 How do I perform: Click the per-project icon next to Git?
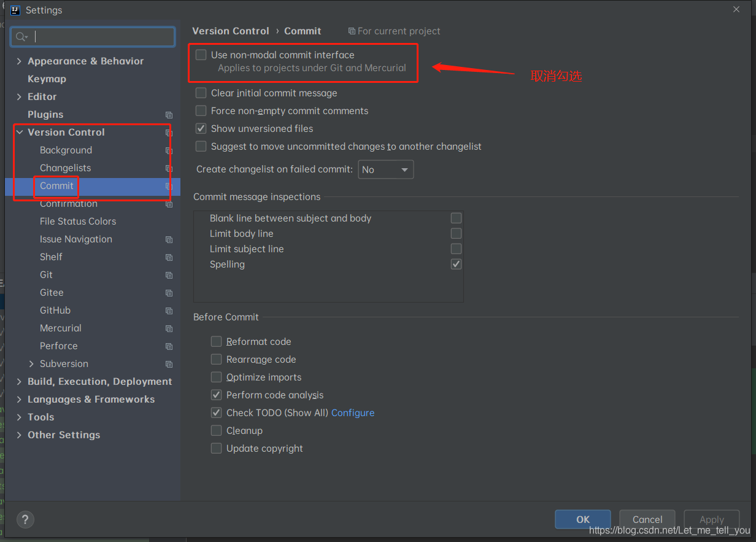pyautogui.click(x=168, y=275)
